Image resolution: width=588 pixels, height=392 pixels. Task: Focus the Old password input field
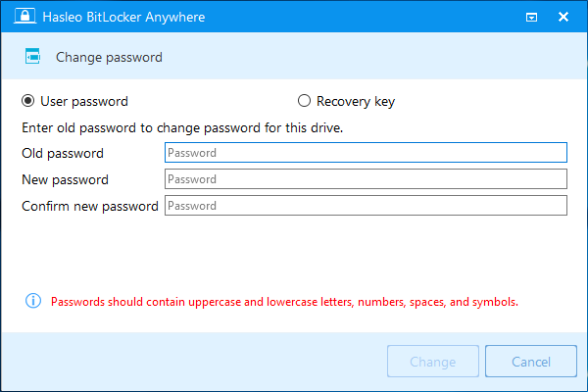(x=366, y=153)
